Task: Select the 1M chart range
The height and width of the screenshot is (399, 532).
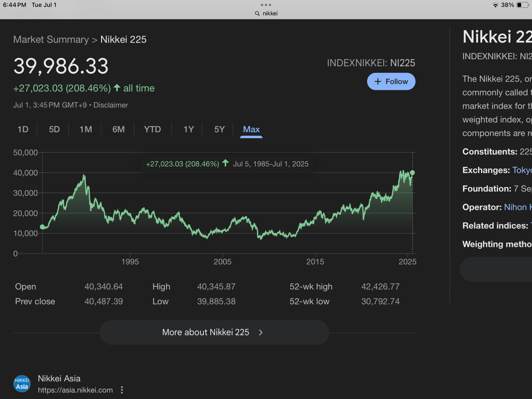Action: pos(86,129)
